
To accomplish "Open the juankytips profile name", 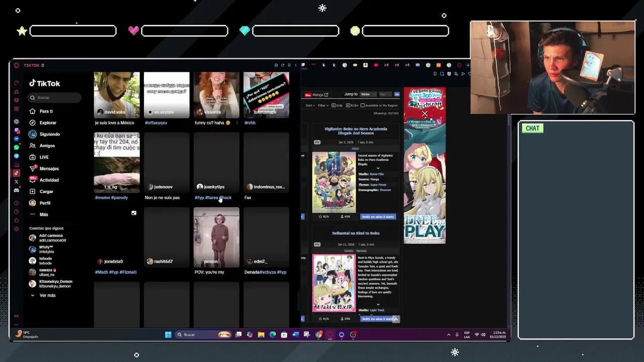I will (x=214, y=187).
